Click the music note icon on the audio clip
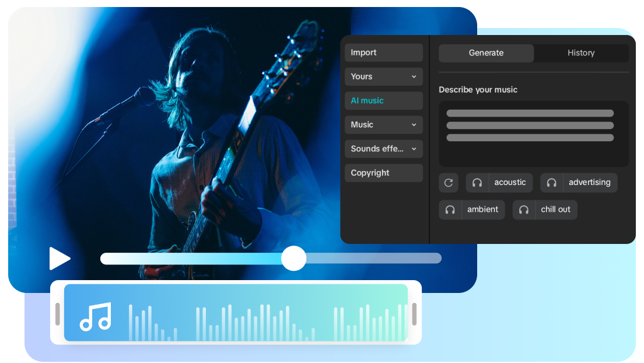 pyautogui.click(x=95, y=317)
